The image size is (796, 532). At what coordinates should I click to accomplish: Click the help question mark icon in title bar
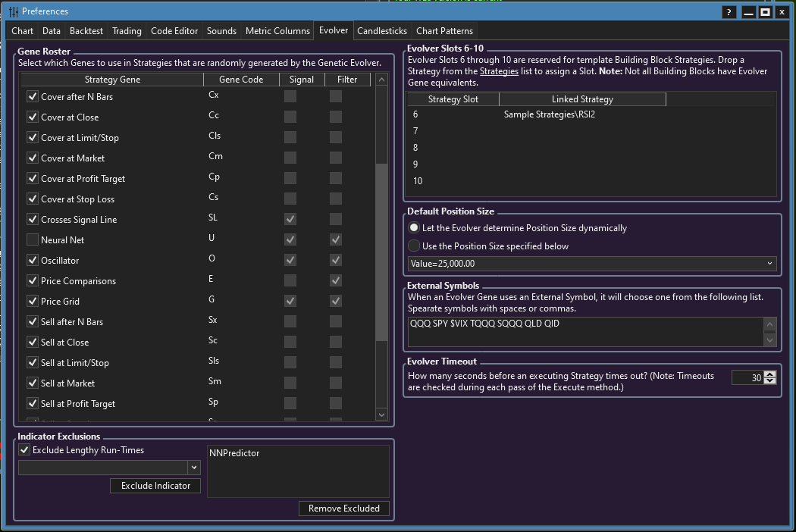tap(729, 12)
